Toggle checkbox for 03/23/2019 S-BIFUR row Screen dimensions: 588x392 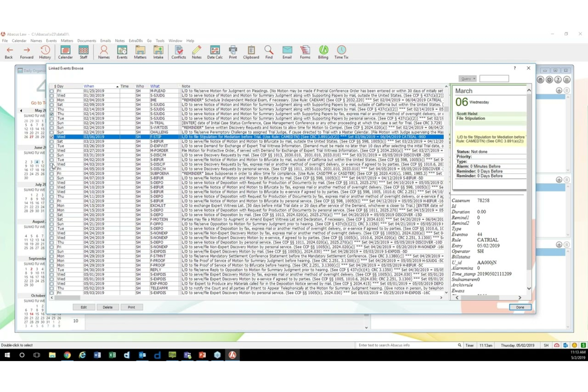tap(52, 141)
